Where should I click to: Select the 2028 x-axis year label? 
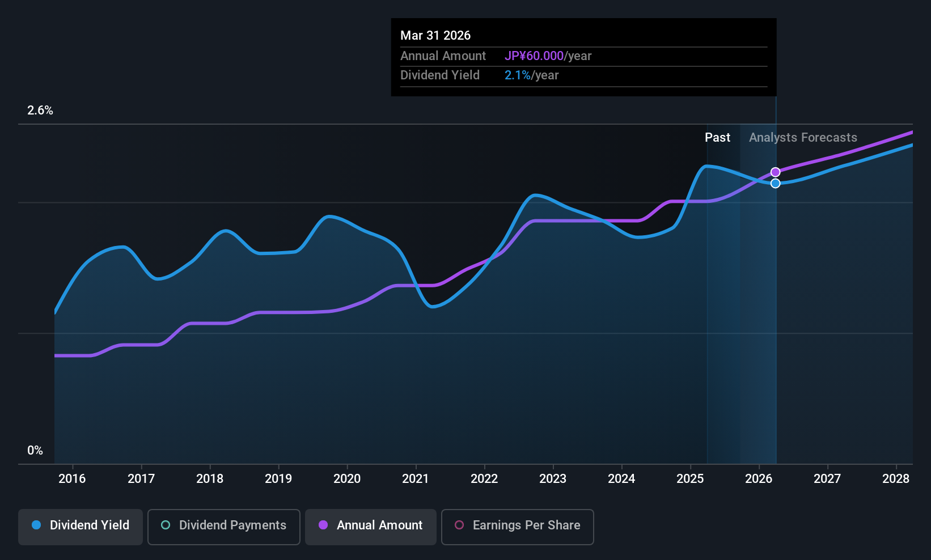[896, 479]
